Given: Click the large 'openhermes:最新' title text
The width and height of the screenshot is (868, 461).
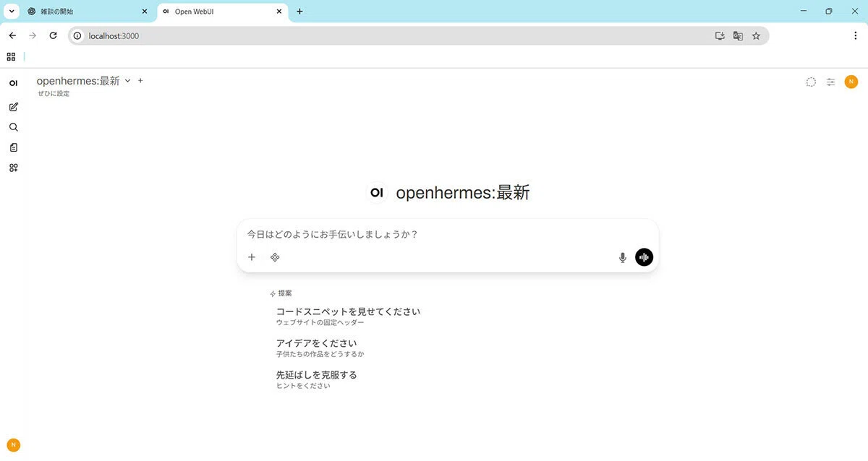Looking at the screenshot, I should (463, 193).
